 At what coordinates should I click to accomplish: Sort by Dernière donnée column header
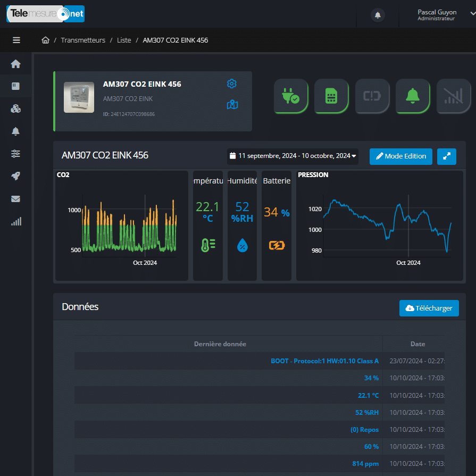220,344
